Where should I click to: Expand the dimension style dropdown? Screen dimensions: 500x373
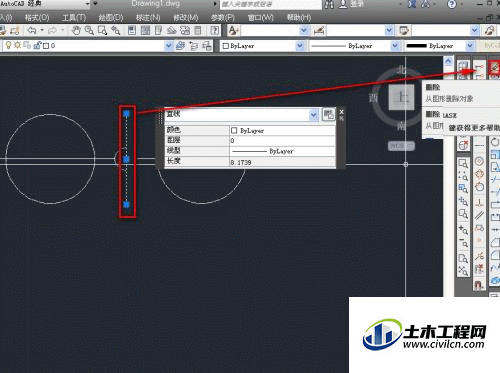tap(389, 31)
